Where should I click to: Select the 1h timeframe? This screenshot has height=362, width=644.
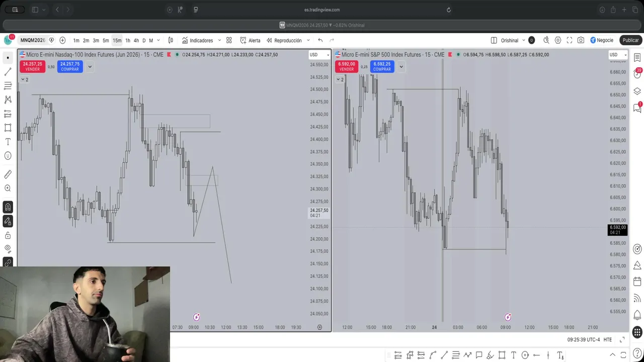tap(128, 40)
